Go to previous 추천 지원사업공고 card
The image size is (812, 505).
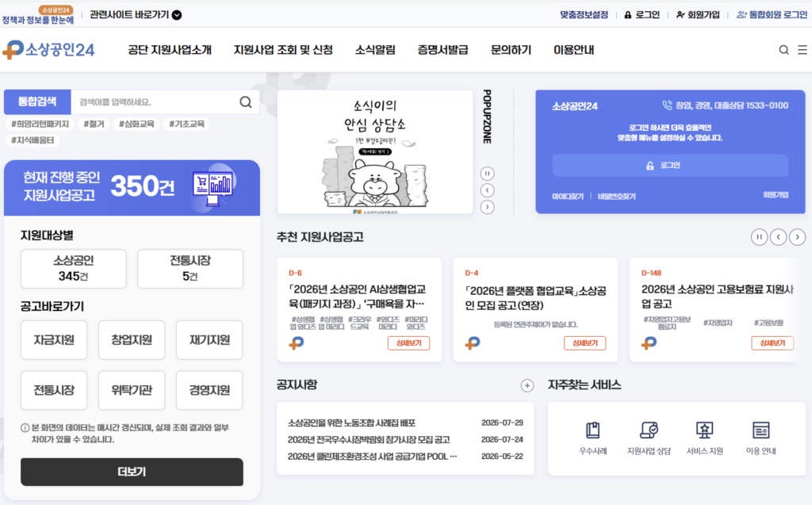pyautogui.click(x=779, y=237)
